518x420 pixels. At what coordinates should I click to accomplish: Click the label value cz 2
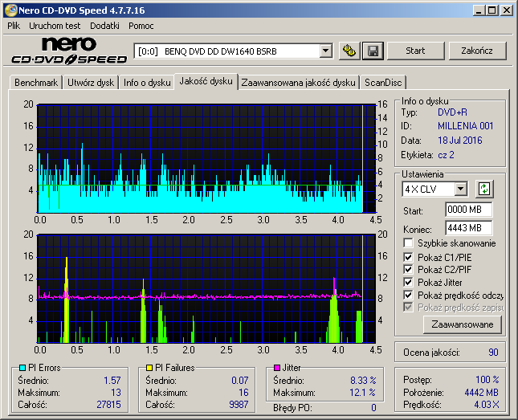pyautogui.click(x=446, y=155)
